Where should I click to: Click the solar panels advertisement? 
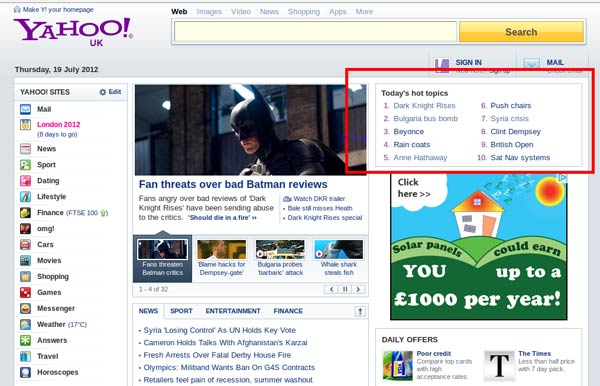479,247
